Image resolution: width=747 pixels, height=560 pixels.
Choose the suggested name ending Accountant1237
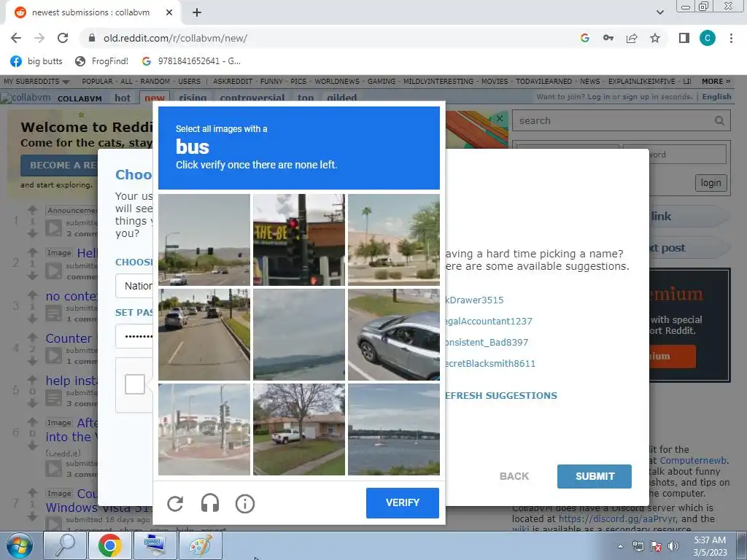point(489,321)
